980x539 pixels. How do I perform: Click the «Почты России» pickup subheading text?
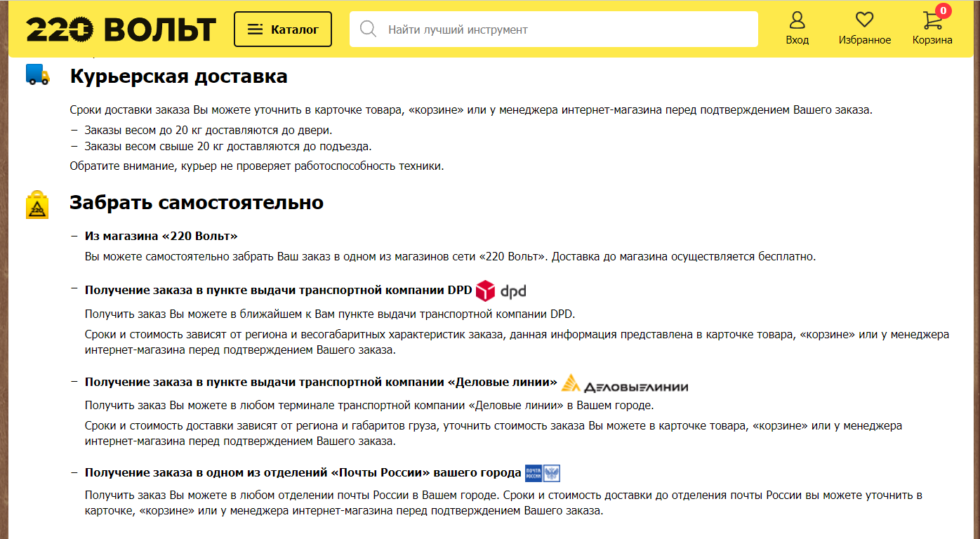click(x=303, y=473)
